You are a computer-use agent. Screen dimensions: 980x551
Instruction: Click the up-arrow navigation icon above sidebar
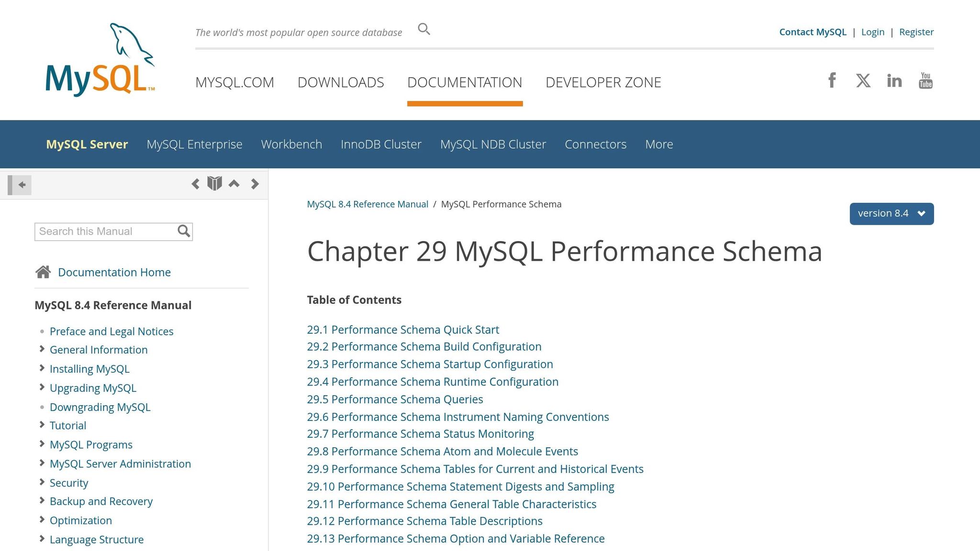coord(234,184)
